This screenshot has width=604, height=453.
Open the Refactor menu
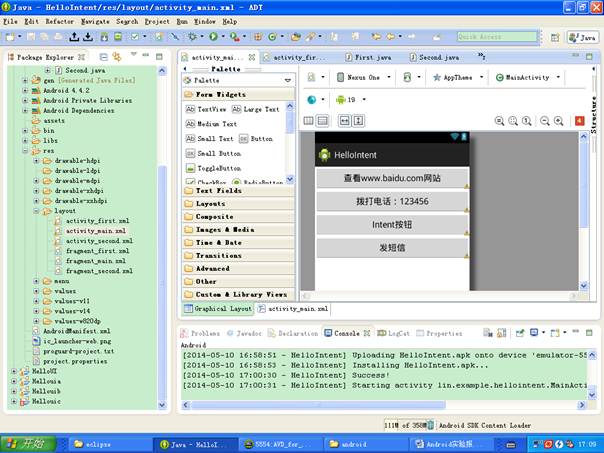[59, 20]
